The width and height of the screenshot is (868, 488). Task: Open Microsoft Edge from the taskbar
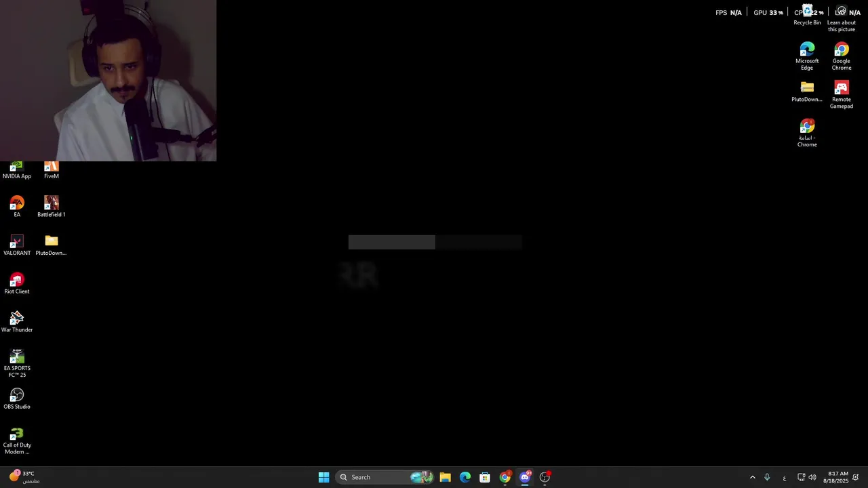[x=465, y=477]
